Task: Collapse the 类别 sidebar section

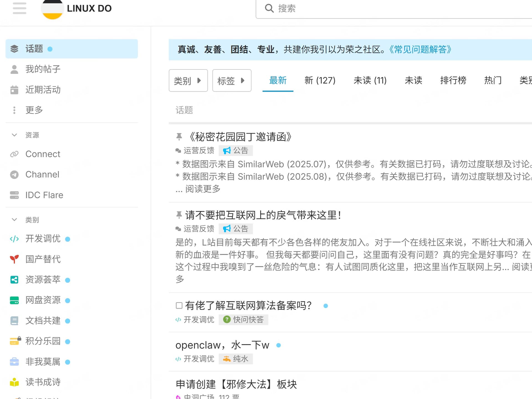Action: pyautogui.click(x=14, y=220)
